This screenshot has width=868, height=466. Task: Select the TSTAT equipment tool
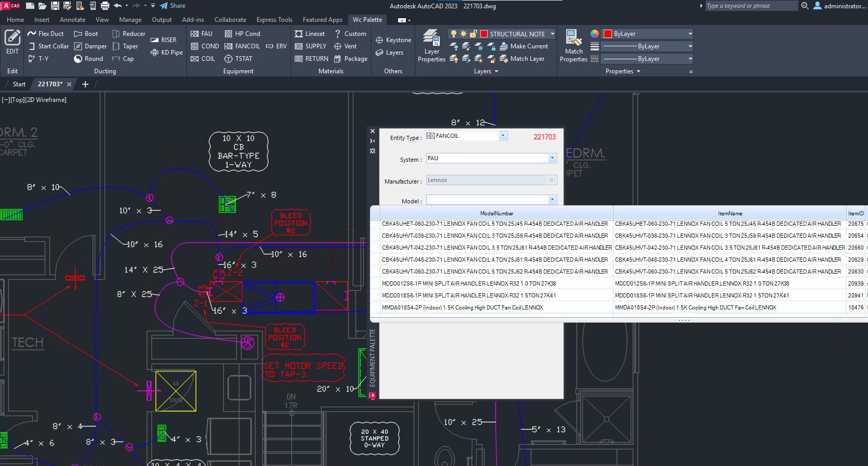238,59
